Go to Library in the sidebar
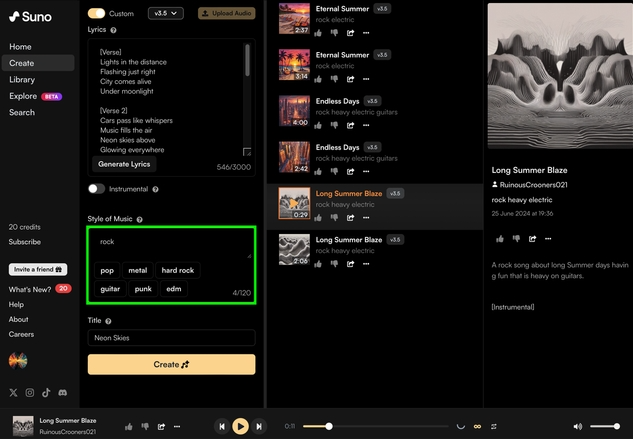Viewport: 633px width, 439px height. [22, 80]
